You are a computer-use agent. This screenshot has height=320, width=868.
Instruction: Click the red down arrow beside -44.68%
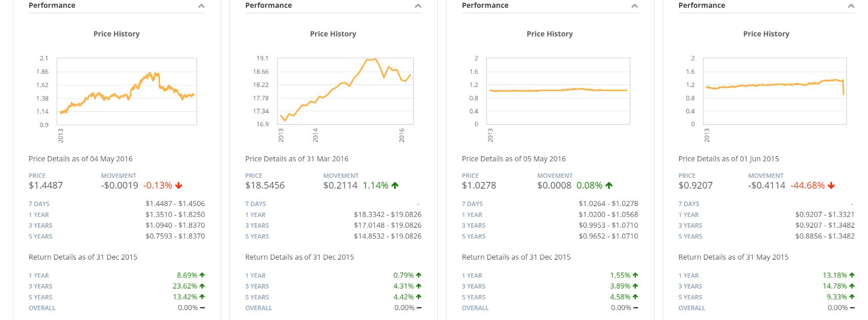[x=831, y=186]
